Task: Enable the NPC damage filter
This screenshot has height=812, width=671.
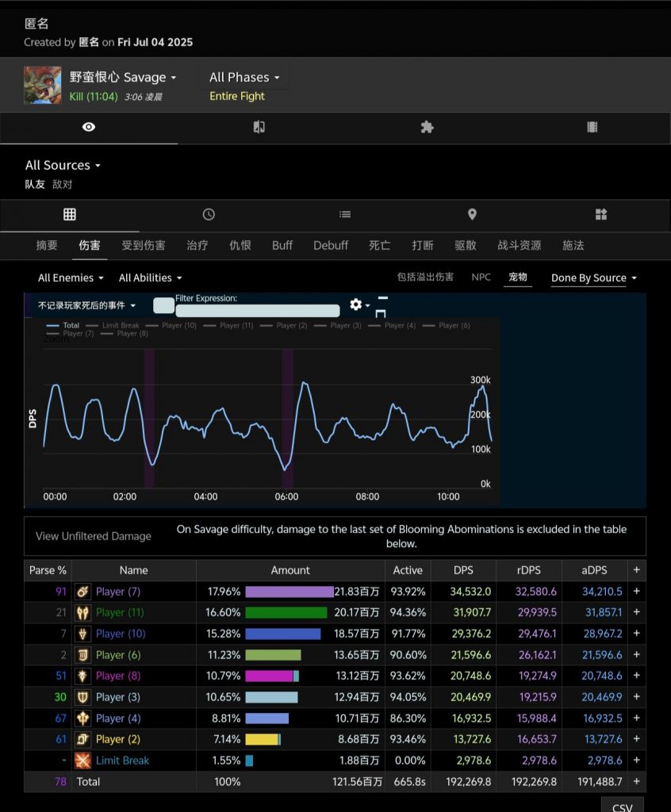Action: [x=481, y=278]
